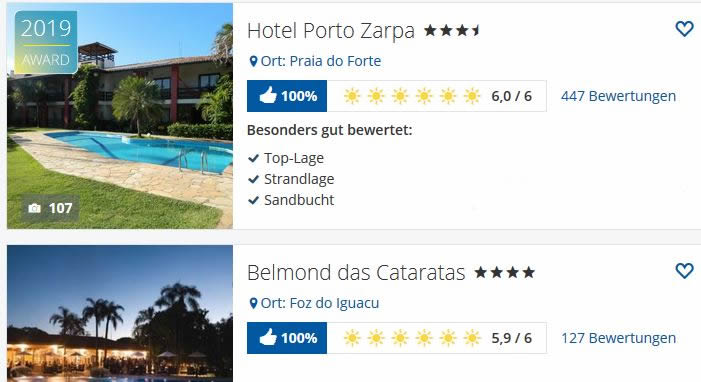Screen dimensions: 701x382
Task: Favorite Belmond das Cataratas with heart icon
Action: [x=684, y=271]
